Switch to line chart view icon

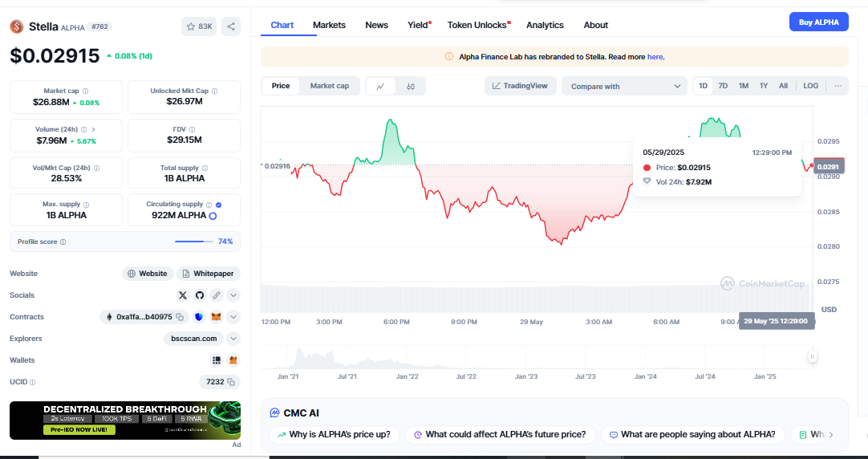(x=380, y=87)
